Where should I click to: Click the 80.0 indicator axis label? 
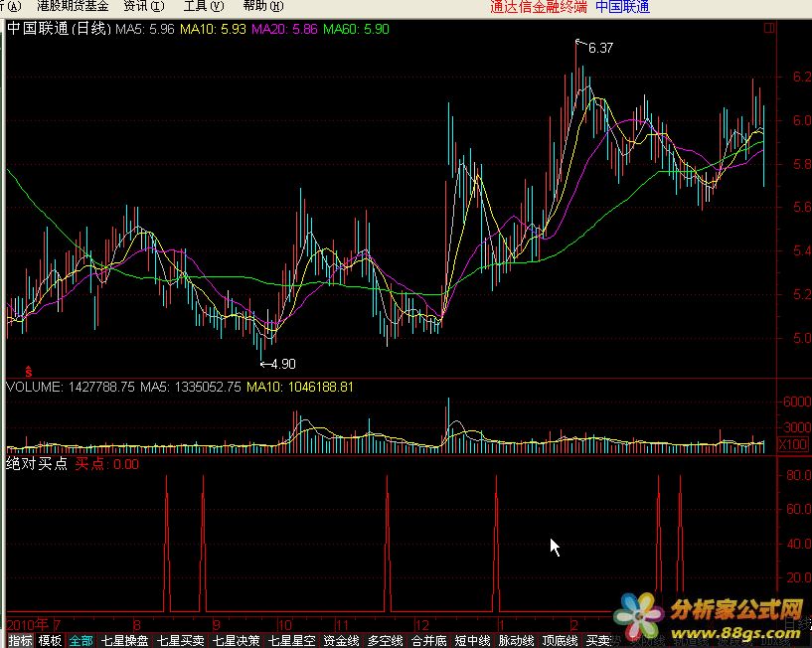pyautogui.click(x=798, y=475)
